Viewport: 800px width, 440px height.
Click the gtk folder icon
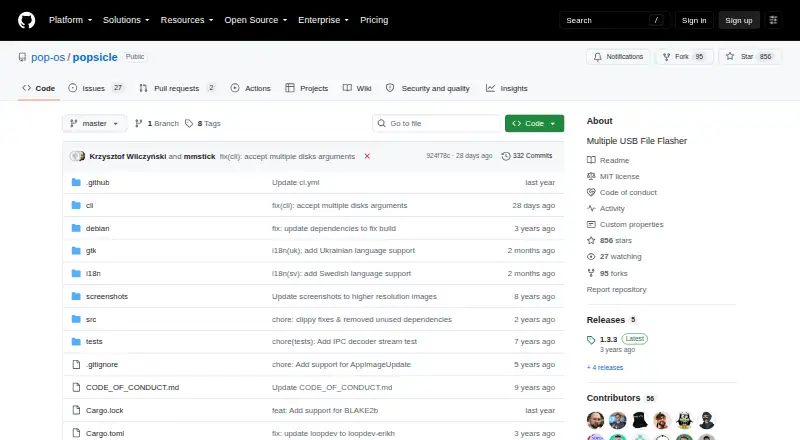pos(76,251)
